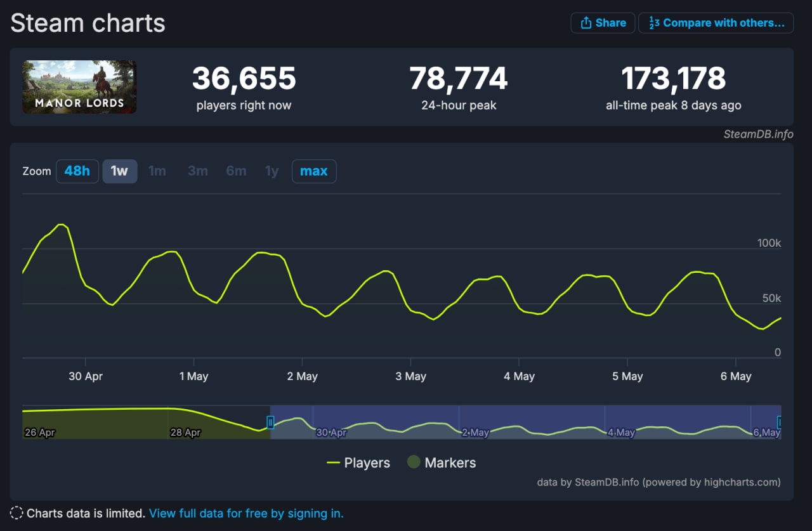Click the '1 May' axis label
812x531 pixels.
(x=194, y=376)
